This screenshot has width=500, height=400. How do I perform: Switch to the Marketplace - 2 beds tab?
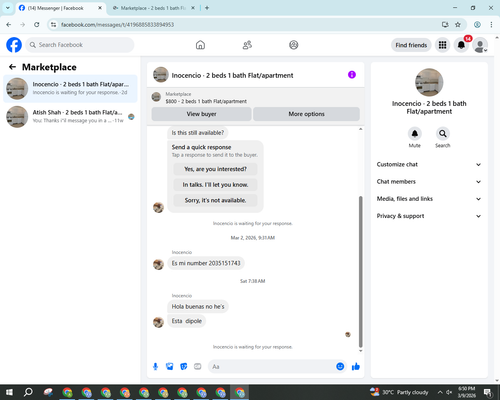tap(154, 8)
